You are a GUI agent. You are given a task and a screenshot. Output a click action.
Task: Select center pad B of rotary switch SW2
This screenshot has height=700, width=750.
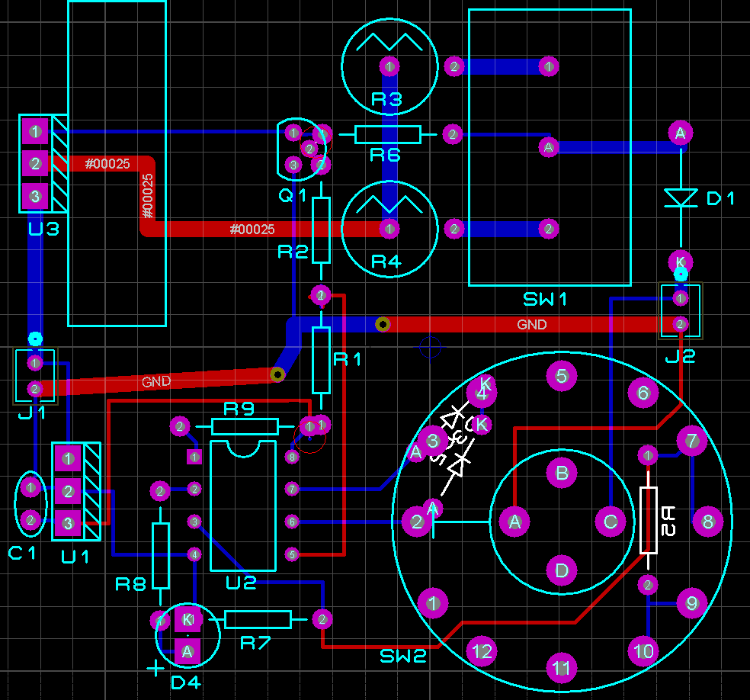point(562,473)
